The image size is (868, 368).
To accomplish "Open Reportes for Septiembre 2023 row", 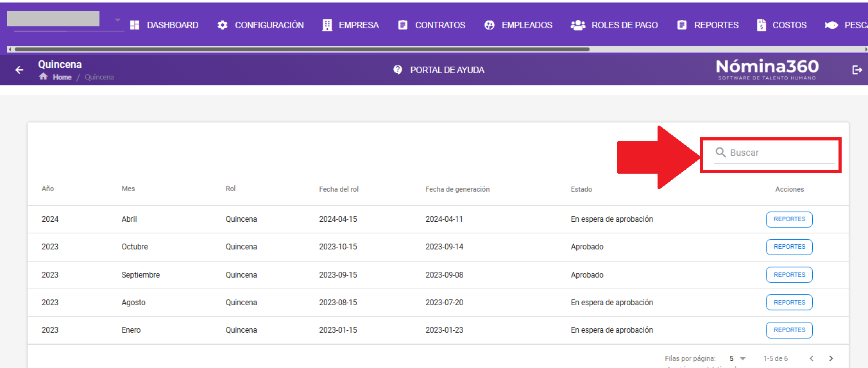I will (x=789, y=274).
